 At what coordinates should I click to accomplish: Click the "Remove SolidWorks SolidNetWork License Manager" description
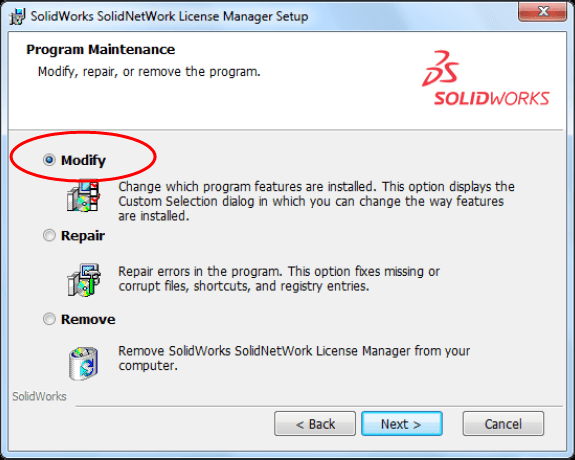pyautogui.click(x=294, y=358)
